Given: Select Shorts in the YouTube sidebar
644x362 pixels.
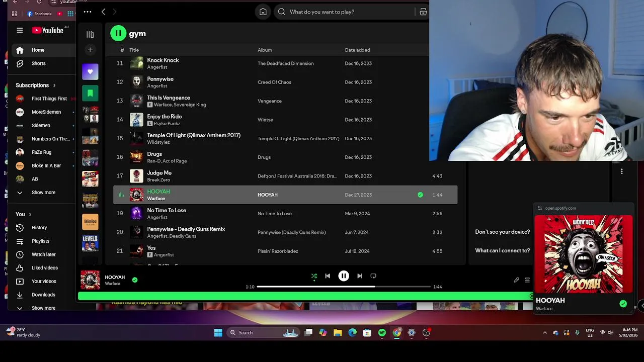Looking at the screenshot, I should [x=43, y=63].
